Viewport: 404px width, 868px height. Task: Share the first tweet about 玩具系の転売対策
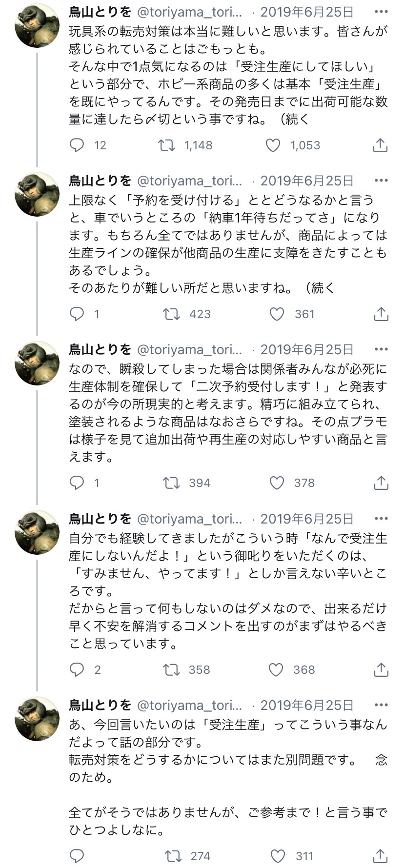380,145
